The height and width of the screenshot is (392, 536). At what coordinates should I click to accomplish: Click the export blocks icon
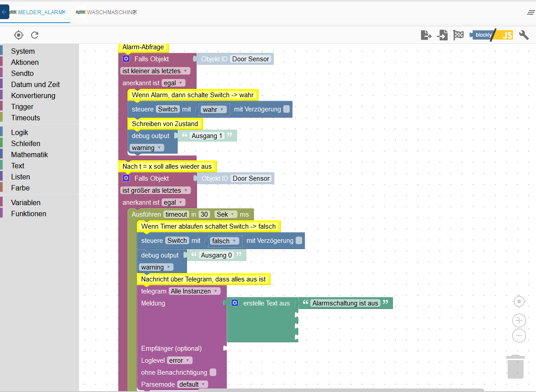(x=426, y=35)
